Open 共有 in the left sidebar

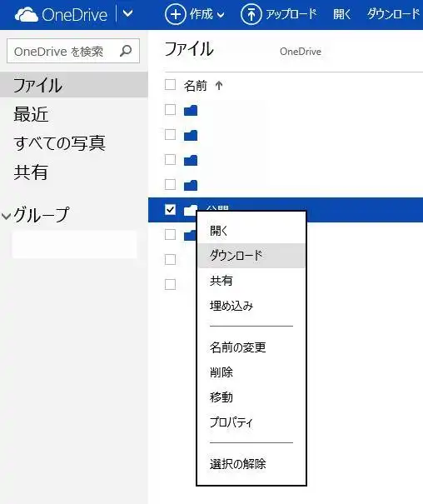pyautogui.click(x=31, y=172)
